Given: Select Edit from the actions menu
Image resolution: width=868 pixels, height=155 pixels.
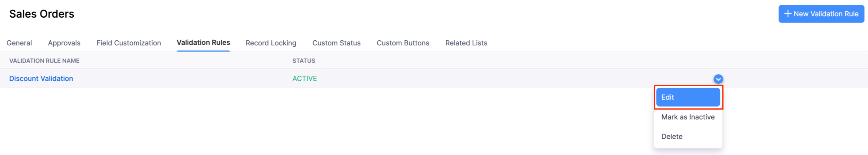Looking at the screenshot, I should pyautogui.click(x=687, y=97).
